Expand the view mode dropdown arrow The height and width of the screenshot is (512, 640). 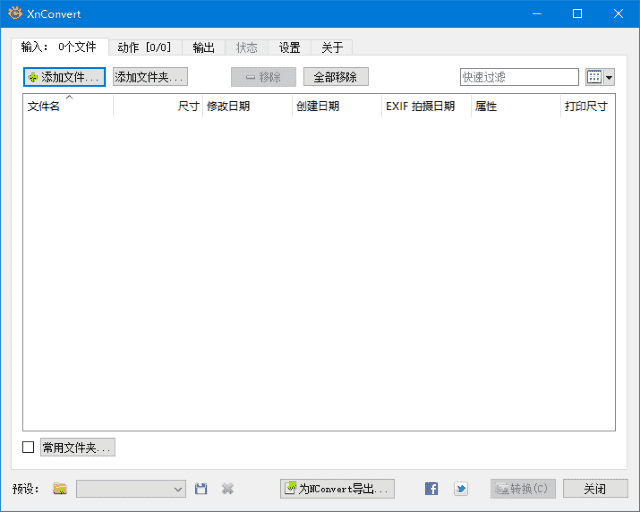coord(609,77)
